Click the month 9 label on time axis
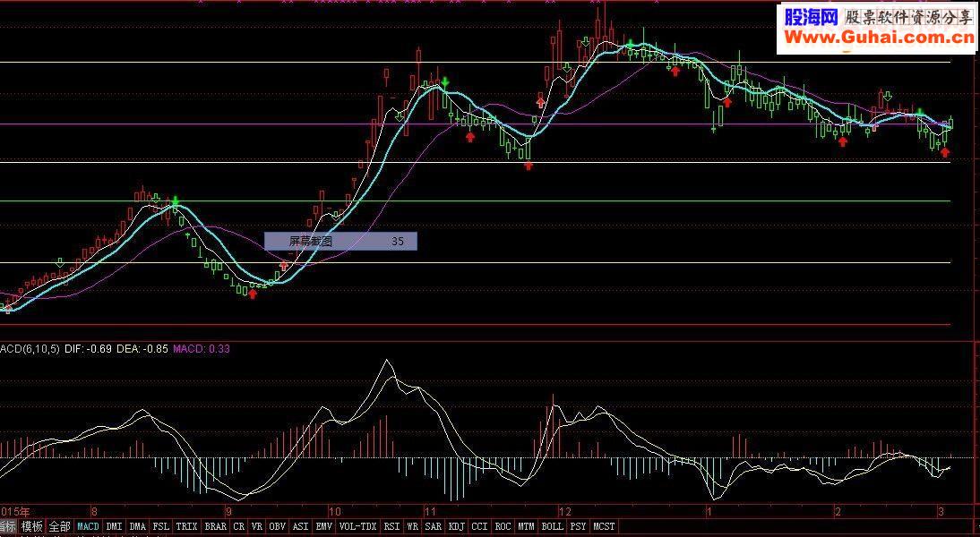Image resolution: width=980 pixels, height=537 pixels. (228, 511)
